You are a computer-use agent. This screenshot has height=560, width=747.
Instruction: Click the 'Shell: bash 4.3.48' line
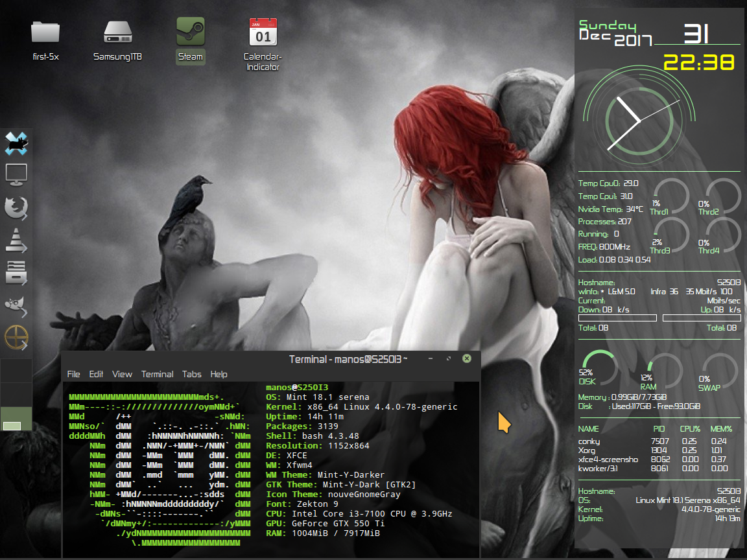click(313, 436)
